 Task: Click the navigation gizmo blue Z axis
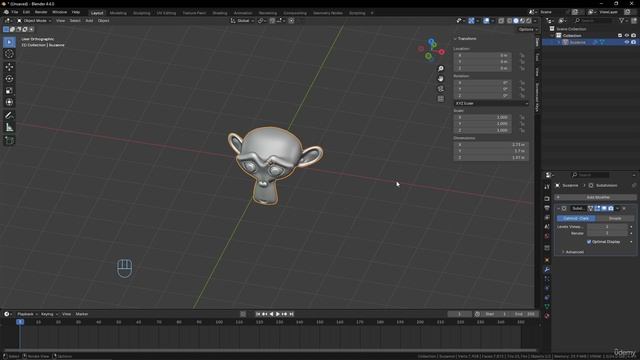432,42
